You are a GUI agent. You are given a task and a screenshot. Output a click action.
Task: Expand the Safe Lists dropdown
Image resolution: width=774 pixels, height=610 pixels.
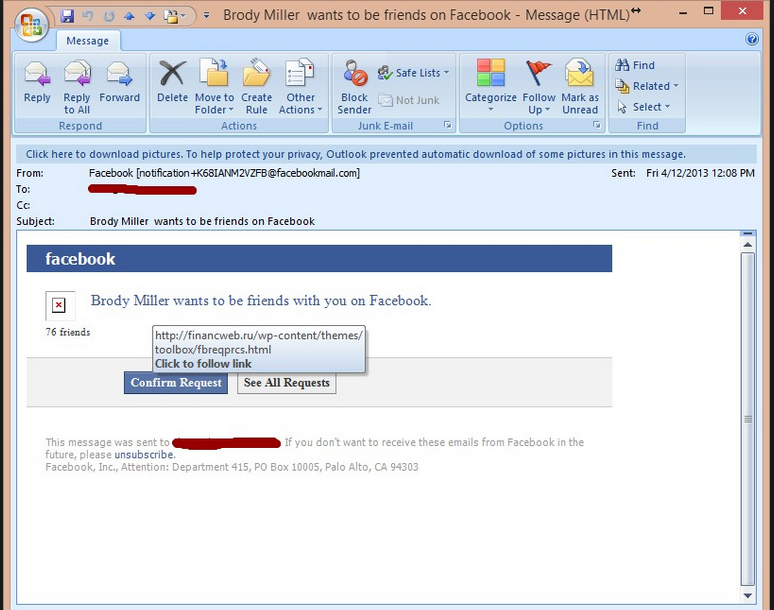(414, 73)
